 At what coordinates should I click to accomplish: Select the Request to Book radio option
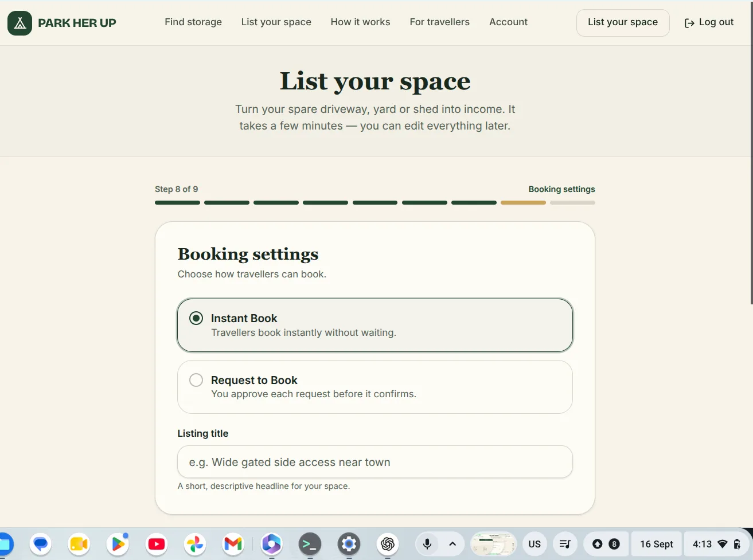[375, 387]
